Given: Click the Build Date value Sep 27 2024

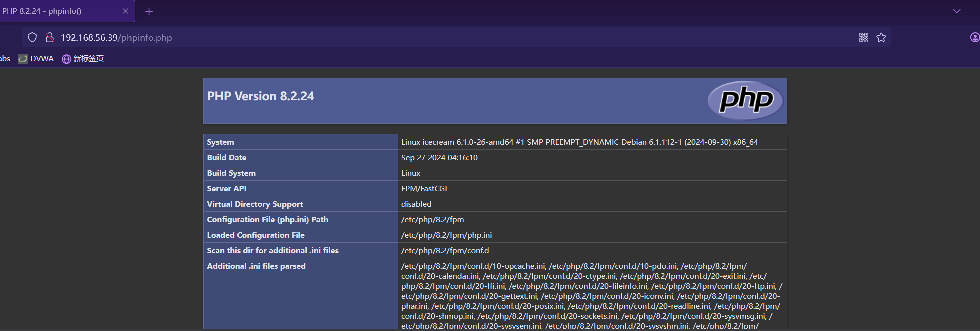Looking at the screenshot, I should 439,158.
